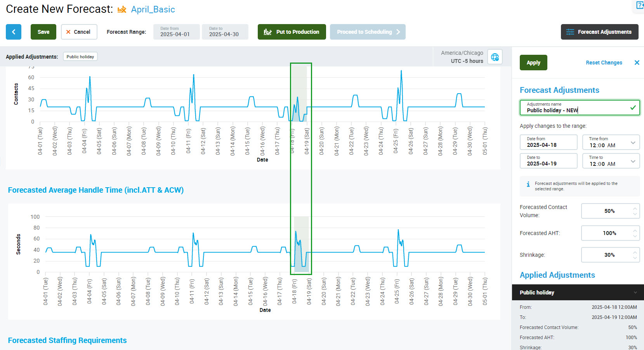The width and height of the screenshot is (644, 350).
Task: Expand the Time from dropdown
Action: pos(633,143)
